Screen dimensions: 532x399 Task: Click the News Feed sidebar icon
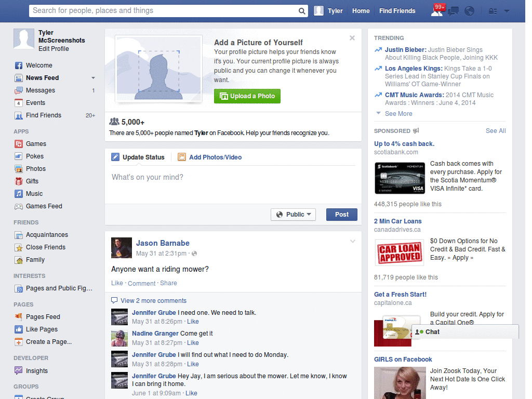point(19,78)
